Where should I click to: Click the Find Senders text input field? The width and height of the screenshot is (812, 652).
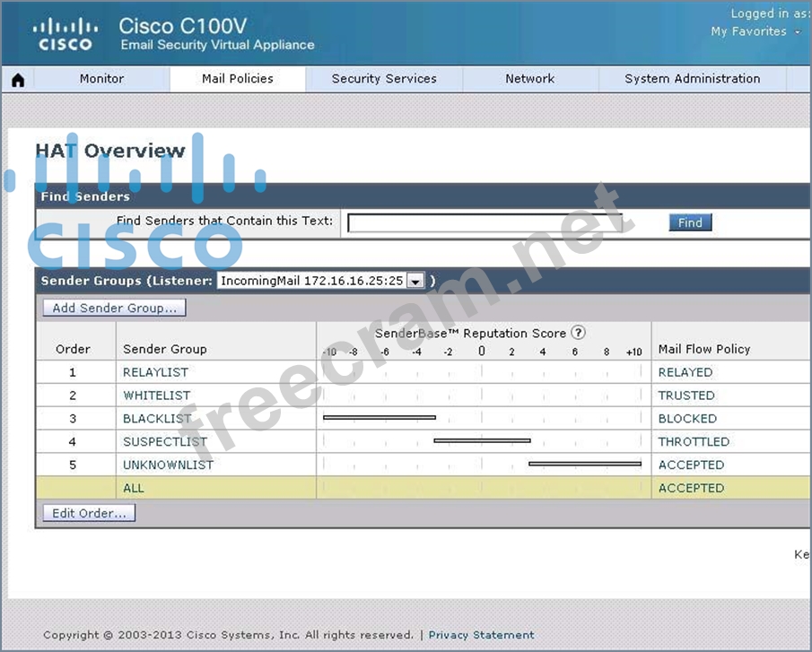click(x=485, y=222)
